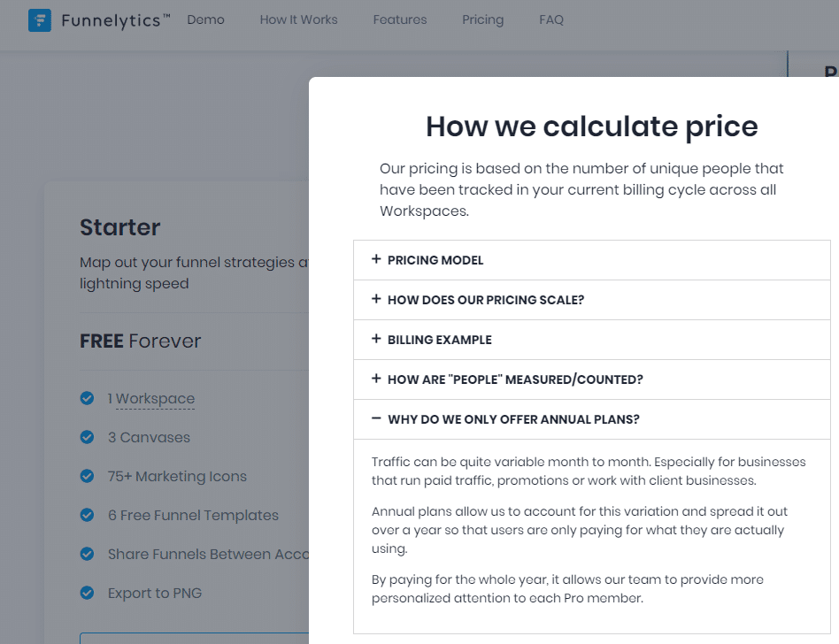This screenshot has height=644, width=839.
Task: Click the checkmark beside 6 Free Funnel Templates
Action: tap(87, 515)
